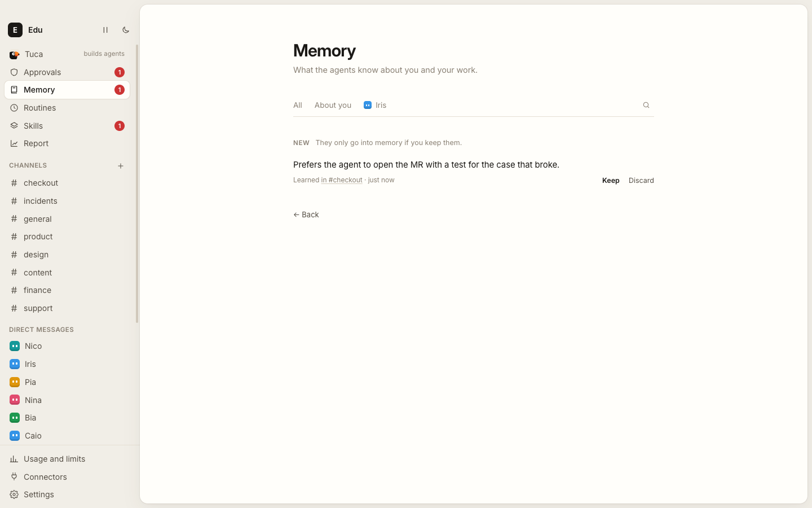Select the Memory sidebar item

tap(67, 90)
